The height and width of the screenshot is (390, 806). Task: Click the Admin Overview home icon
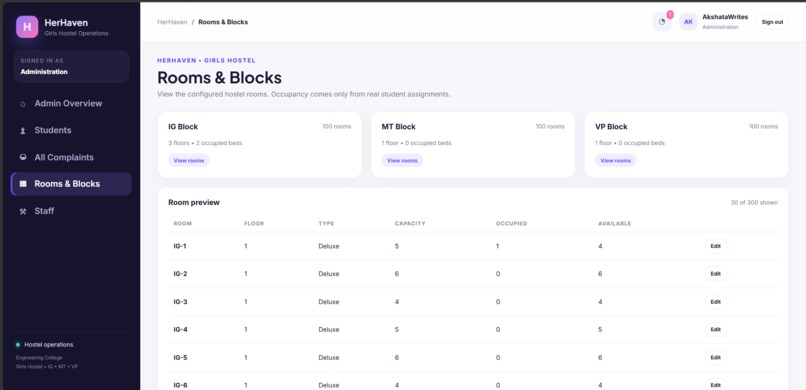click(x=23, y=104)
